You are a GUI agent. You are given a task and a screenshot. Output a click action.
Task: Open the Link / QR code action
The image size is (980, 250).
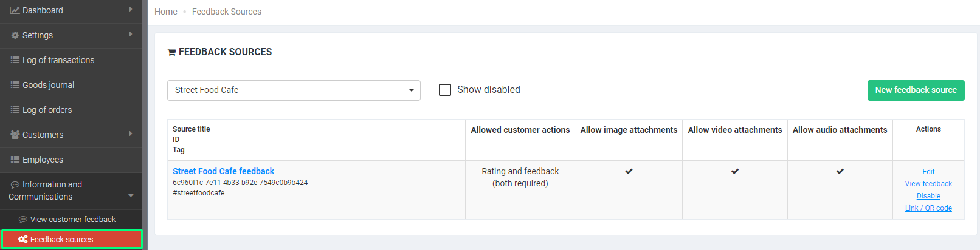click(928, 208)
